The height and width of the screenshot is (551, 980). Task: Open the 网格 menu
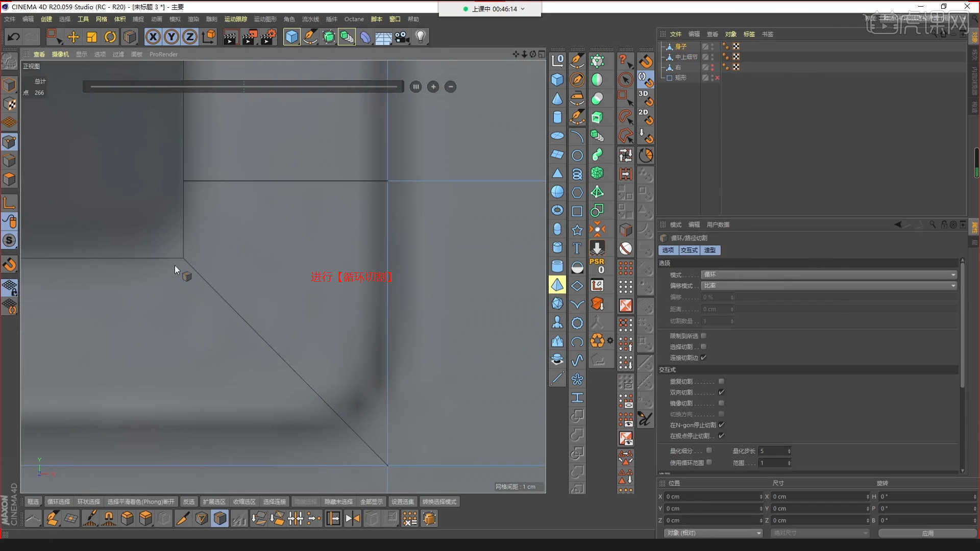tap(102, 19)
